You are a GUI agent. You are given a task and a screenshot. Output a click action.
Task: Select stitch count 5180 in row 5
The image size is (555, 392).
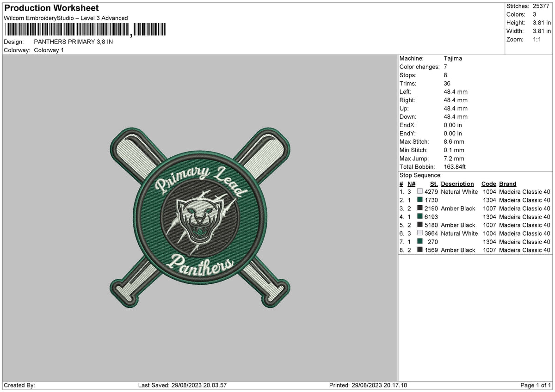[431, 225]
